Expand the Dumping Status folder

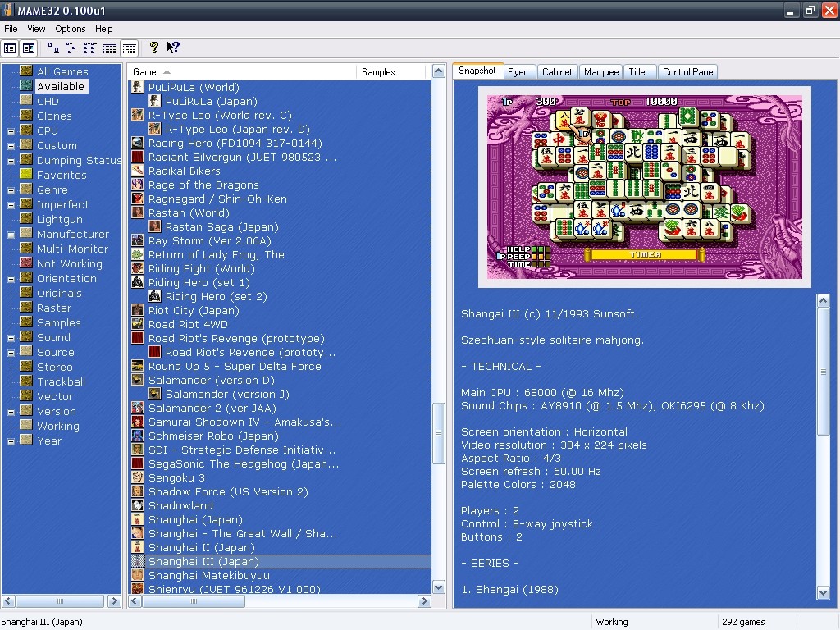tap(11, 161)
